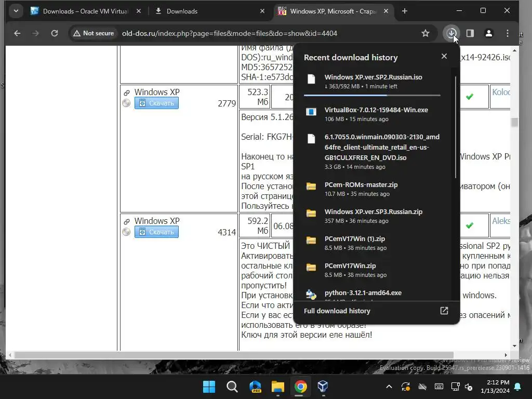Open VirtualBox-7.0.12-159484-Win.exe download

(373, 114)
